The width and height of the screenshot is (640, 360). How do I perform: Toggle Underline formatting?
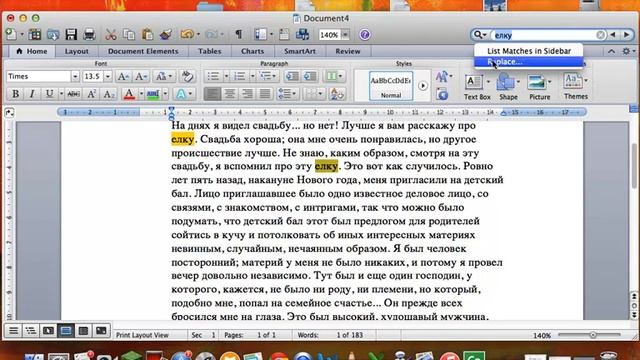[x=49, y=94]
